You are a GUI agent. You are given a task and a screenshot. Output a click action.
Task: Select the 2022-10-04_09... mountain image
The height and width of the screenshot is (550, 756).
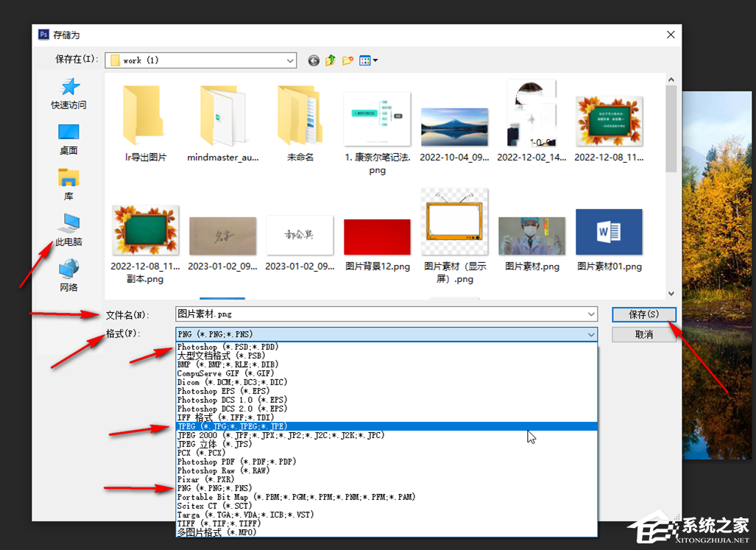[x=454, y=127]
